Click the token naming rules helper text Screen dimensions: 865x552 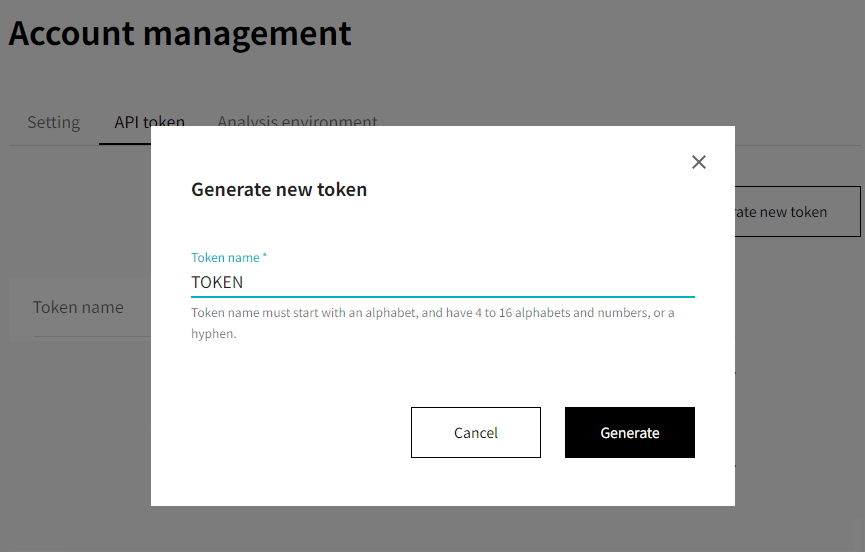pyautogui.click(x=432, y=323)
